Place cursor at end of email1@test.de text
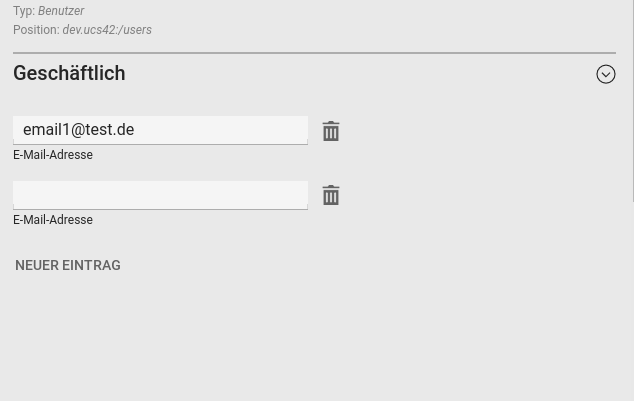The image size is (634, 401). tap(135, 130)
